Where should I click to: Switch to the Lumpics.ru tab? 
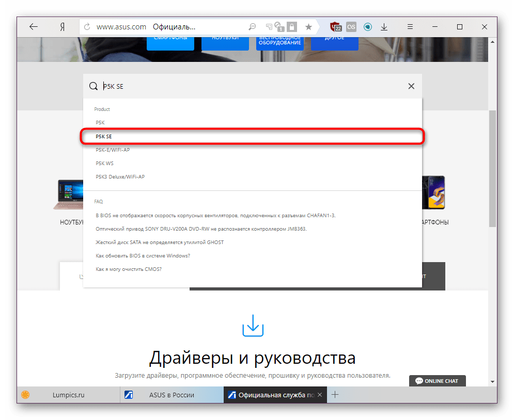(x=68, y=395)
